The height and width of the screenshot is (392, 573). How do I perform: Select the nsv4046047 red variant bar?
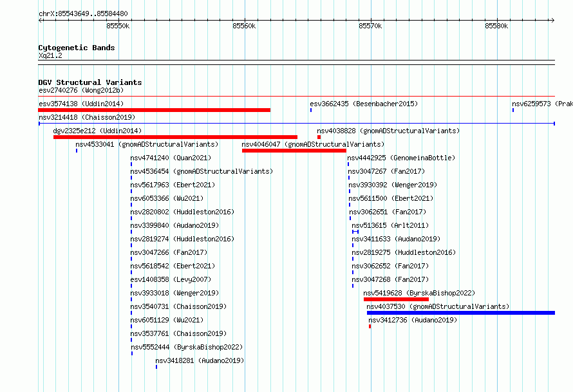tap(294, 151)
